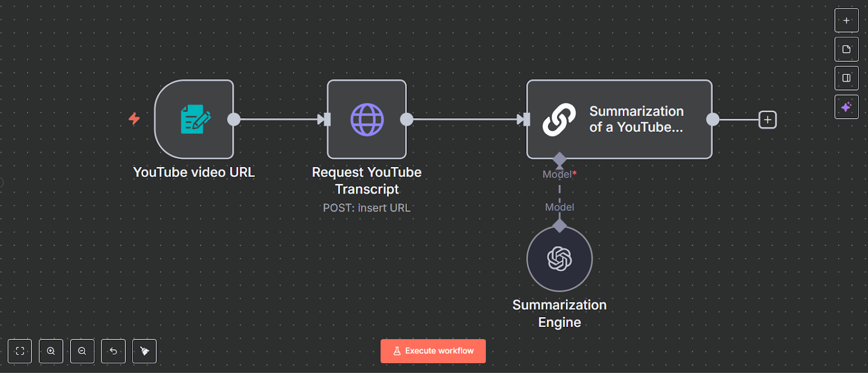Tidy up the workflow nodes

click(x=144, y=351)
